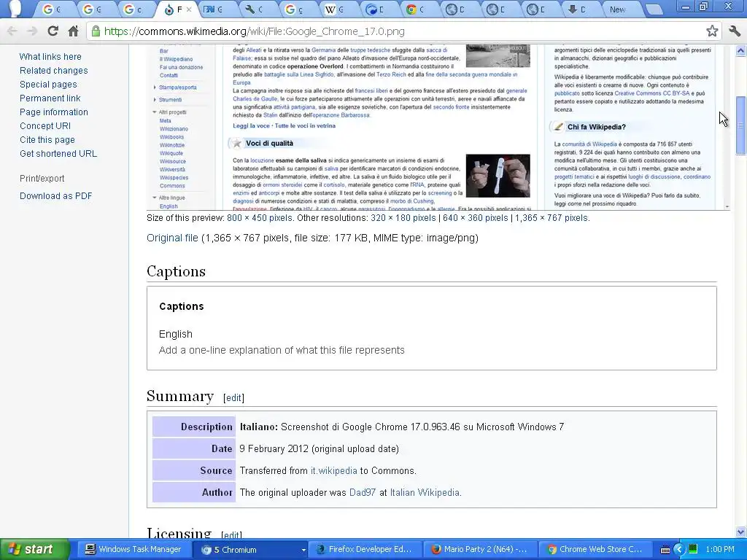This screenshot has width=747, height=560.
Task: Open Permanent link in sidebar
Action: pos(50,98)
